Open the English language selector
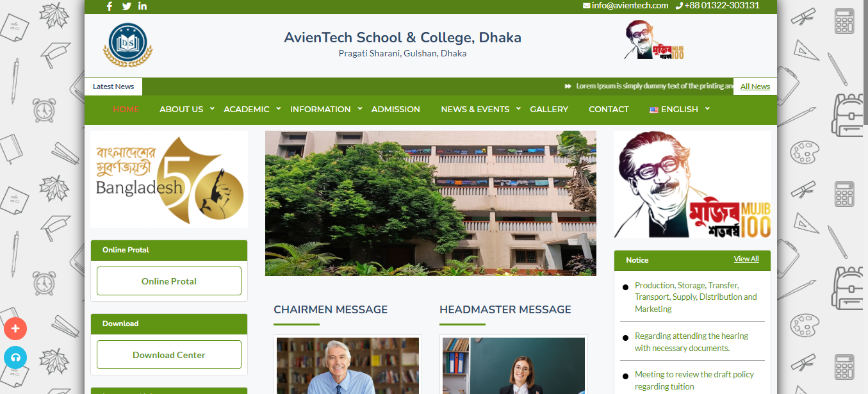Image resolution: width=868 pixels, height=394 pixels. [x=680, y=110]
